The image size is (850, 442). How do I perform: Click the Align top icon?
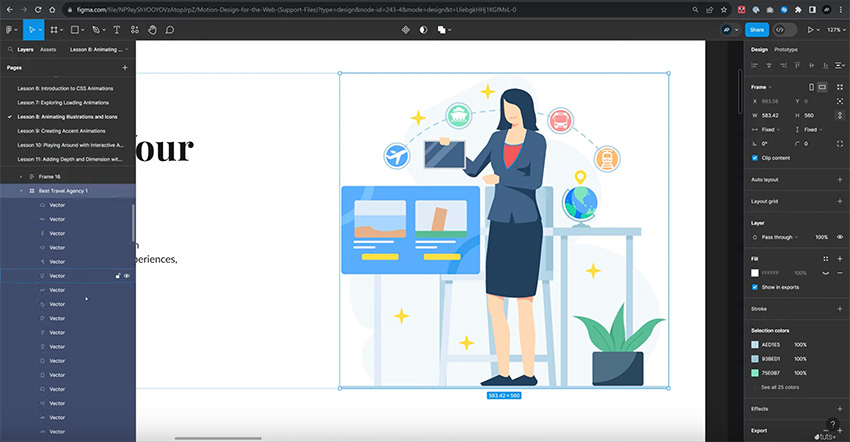click(x=797, y=65)
